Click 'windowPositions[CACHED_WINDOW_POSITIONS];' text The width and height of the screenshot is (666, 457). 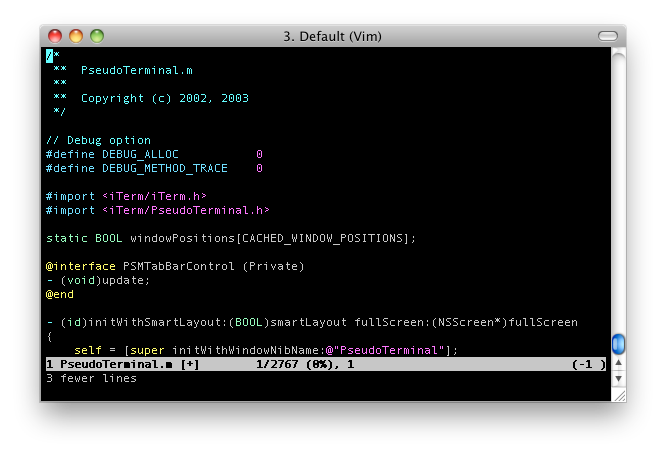pos(273,238)
